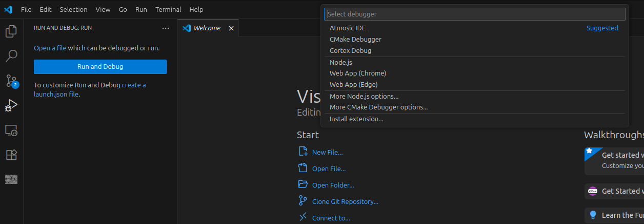This screenshot has width=644, height=224.
Task: Choose Node.js debugger
Action: (x=475, y=62)
